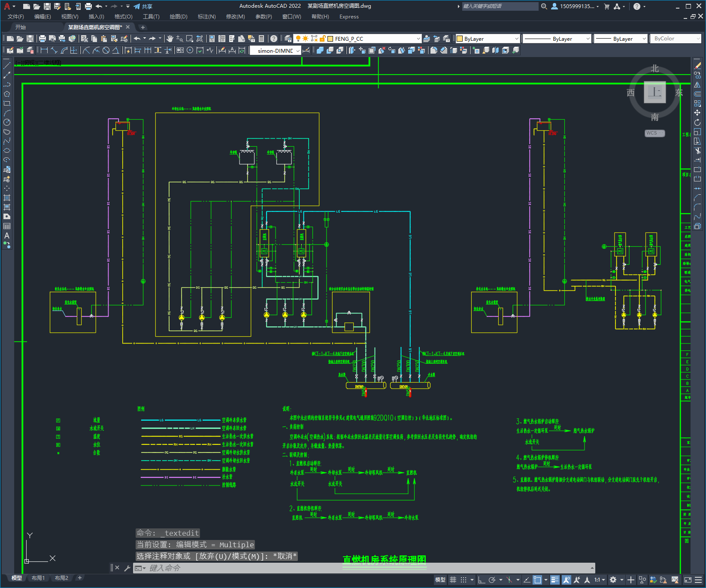
Task: Toggle ortho mode in status bar
Action: pyautogui.click(x=482, y=580)
